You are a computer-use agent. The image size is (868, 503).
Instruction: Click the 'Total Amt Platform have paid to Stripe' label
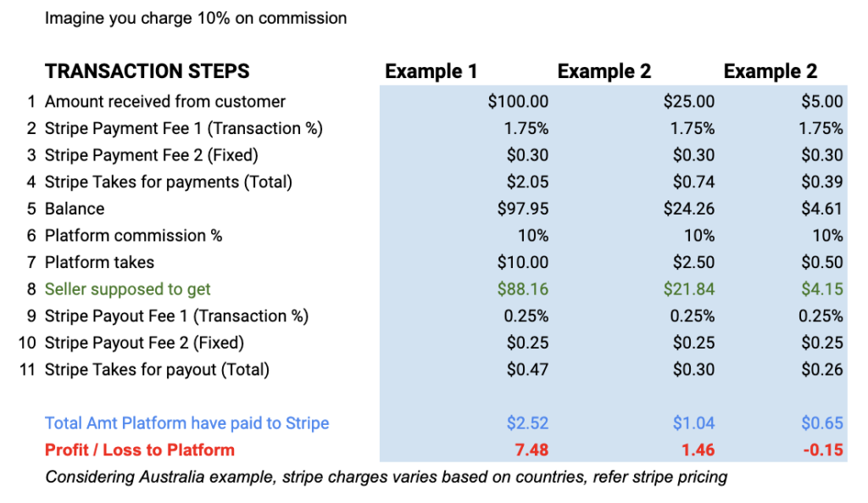coord(186,423)
